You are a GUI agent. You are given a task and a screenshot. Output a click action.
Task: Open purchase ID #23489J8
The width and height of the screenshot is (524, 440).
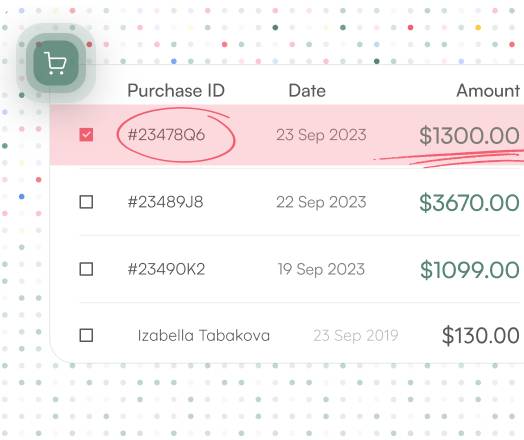click(x=165, y=202)
